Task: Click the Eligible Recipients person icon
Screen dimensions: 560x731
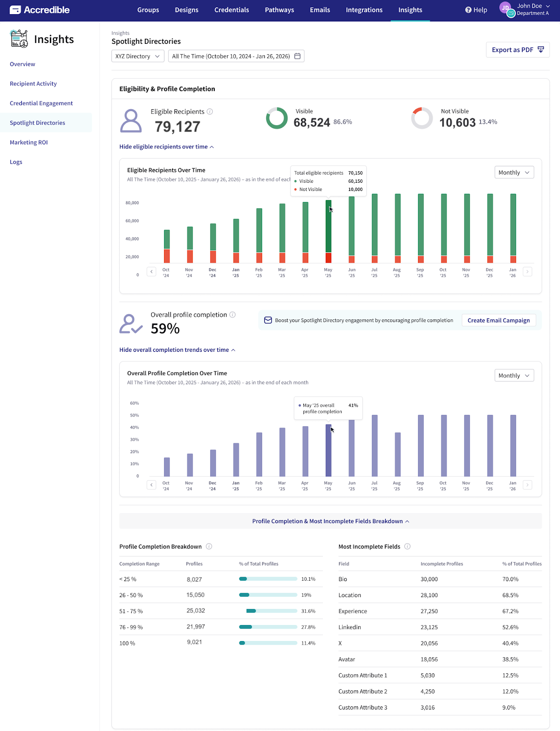Action: pos(131,121)
